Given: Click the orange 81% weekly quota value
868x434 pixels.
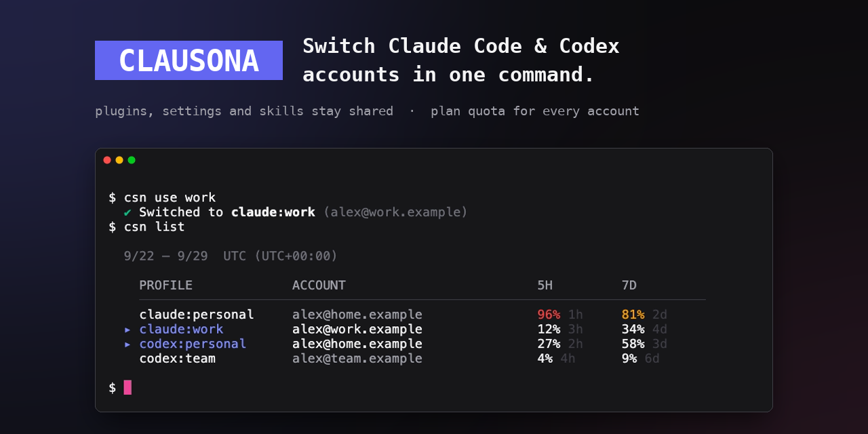Looking at the screenshot, I should (x=633, y=315).
